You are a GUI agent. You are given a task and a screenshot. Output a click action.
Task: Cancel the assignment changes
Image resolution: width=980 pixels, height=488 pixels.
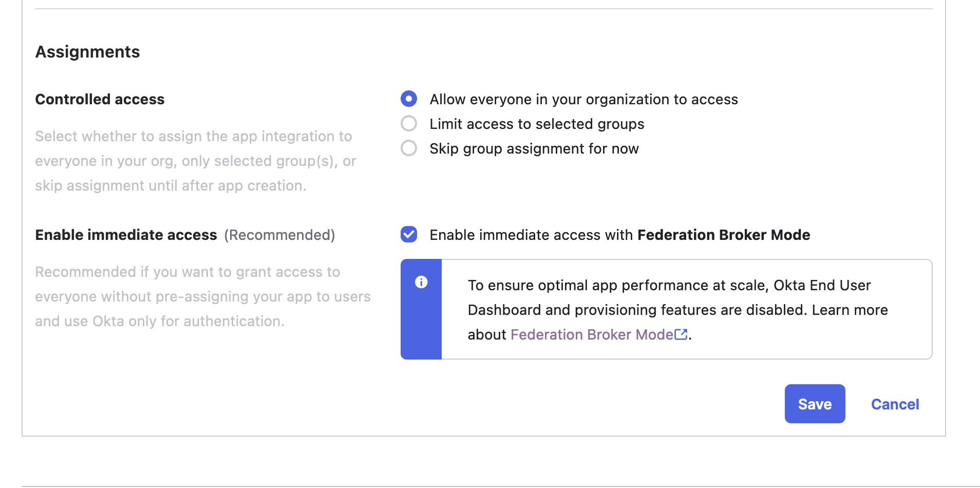point(895,404)
